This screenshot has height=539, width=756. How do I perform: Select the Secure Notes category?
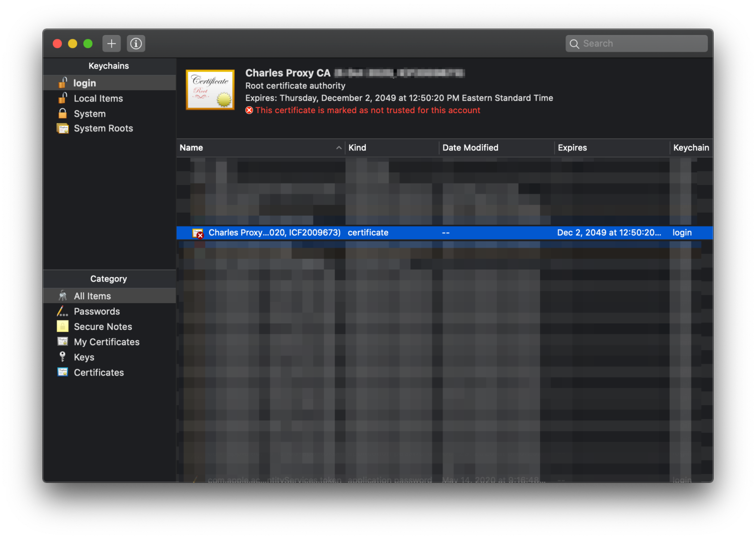(109, 326)
